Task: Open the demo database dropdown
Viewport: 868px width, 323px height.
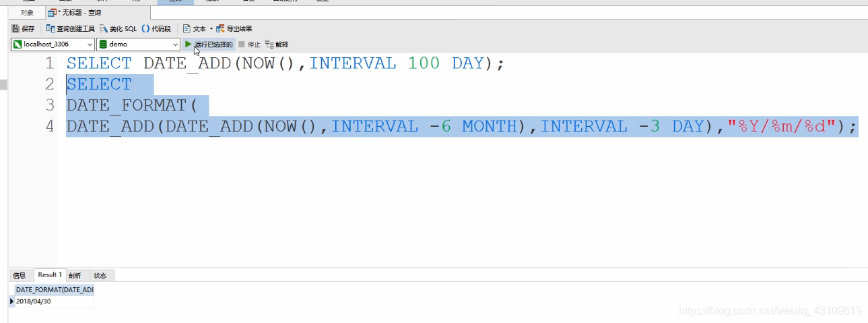Action: click(x=139, y=44)
